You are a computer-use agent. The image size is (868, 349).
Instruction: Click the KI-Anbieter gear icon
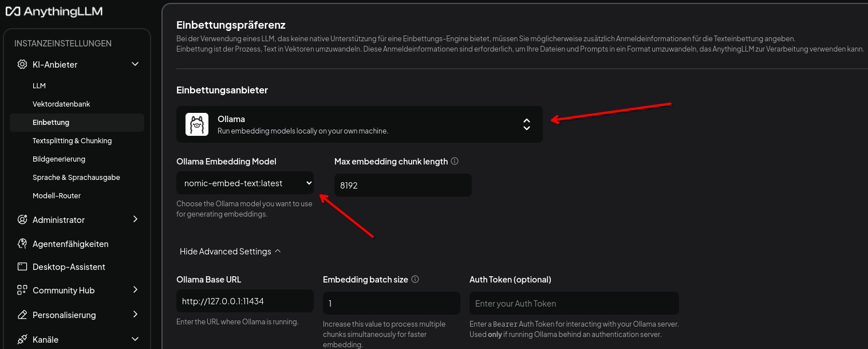click(x=22, y=65)
